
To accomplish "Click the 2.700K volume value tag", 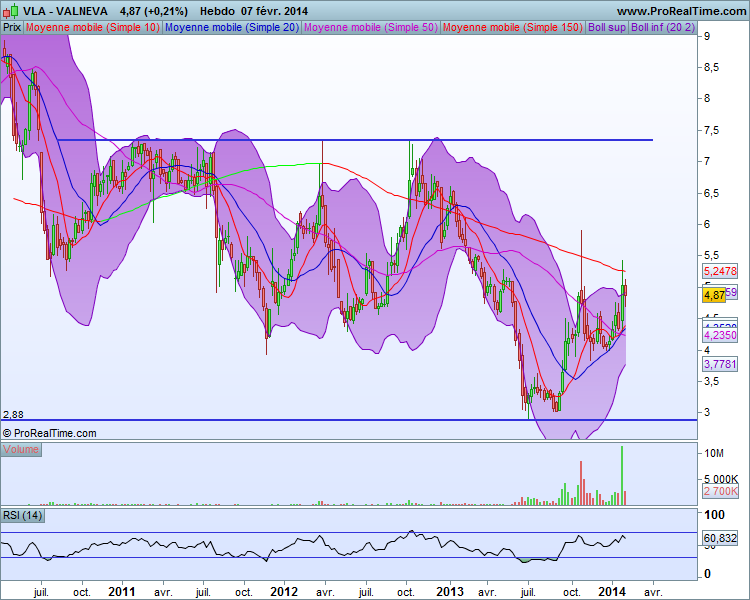I will coord(721,491).
